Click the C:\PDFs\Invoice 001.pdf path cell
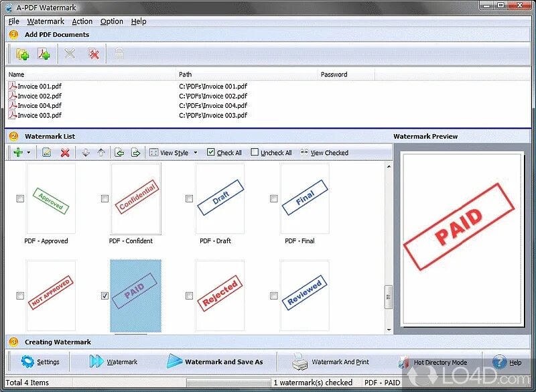Viewport: 536px width, 392px height. point(213,86)
